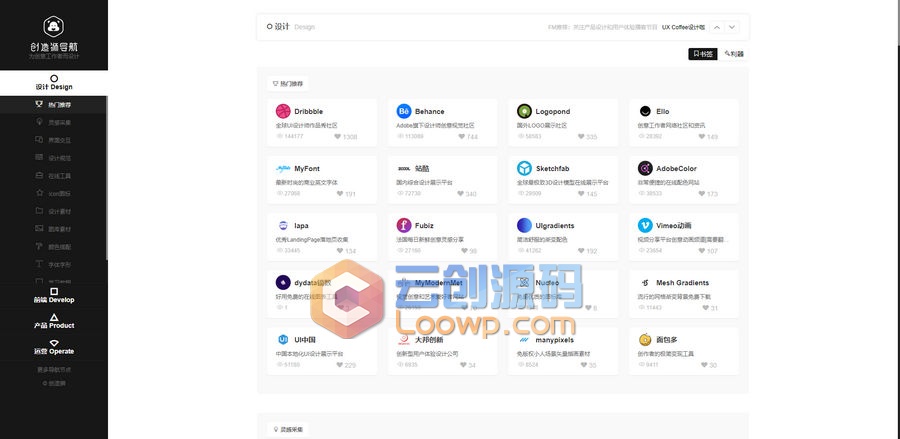Open the Fubiz card title
The width and height of the screenshot is (900, 439).
(x=424, y=226)
